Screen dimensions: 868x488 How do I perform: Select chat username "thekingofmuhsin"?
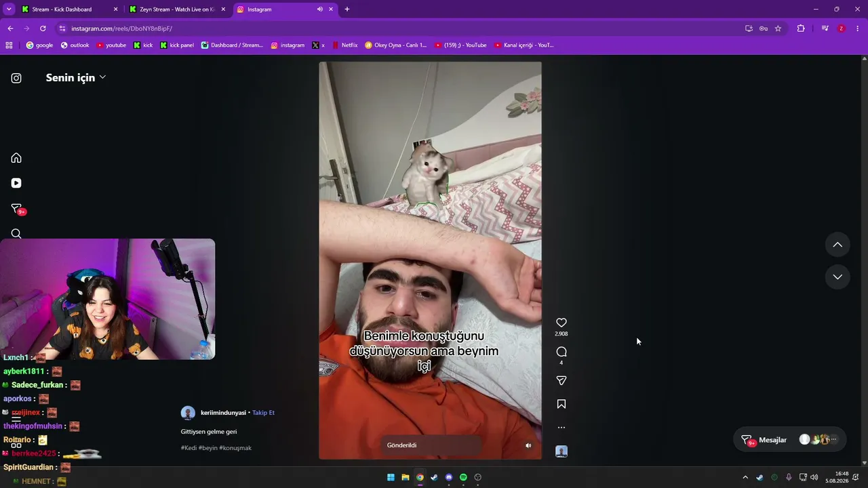pyautogui.click(x=33, y=426)
